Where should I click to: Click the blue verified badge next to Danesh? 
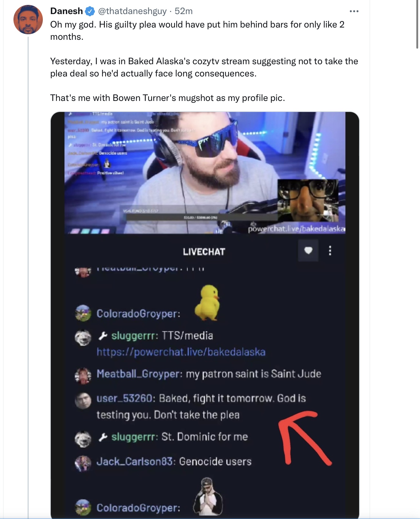click(90, 11)
